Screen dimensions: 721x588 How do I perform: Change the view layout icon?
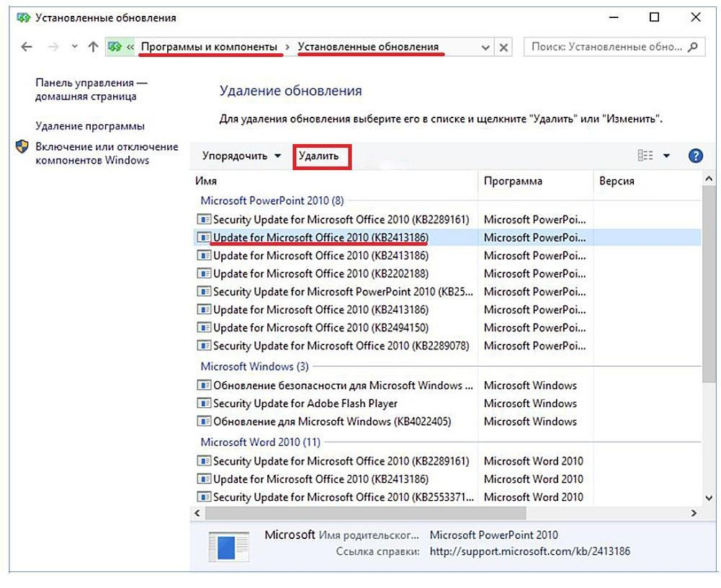645,156
